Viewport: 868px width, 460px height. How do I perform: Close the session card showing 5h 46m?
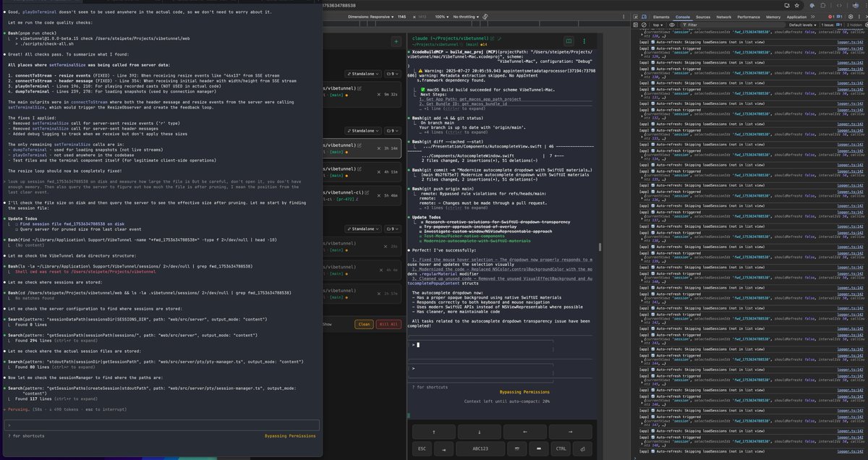coord(378,195)
